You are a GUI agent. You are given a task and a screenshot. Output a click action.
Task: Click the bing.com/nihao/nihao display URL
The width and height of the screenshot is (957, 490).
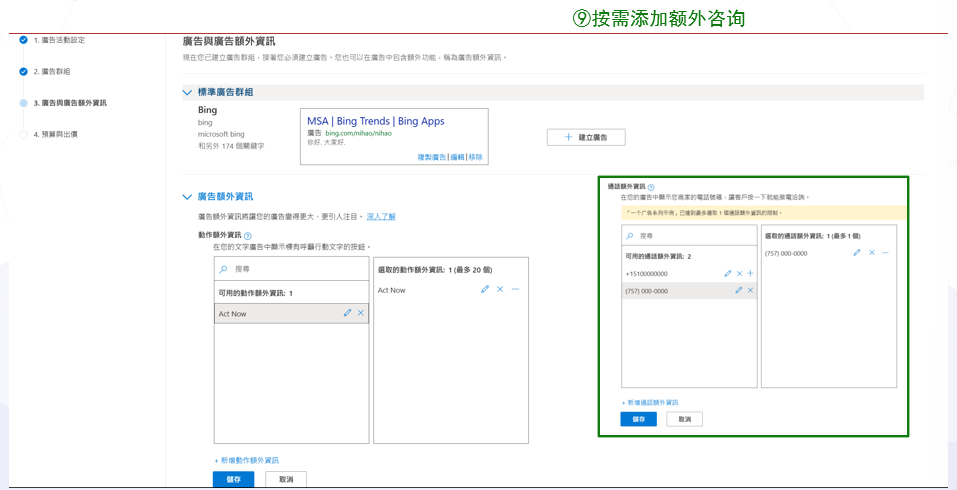click(358, 133)
